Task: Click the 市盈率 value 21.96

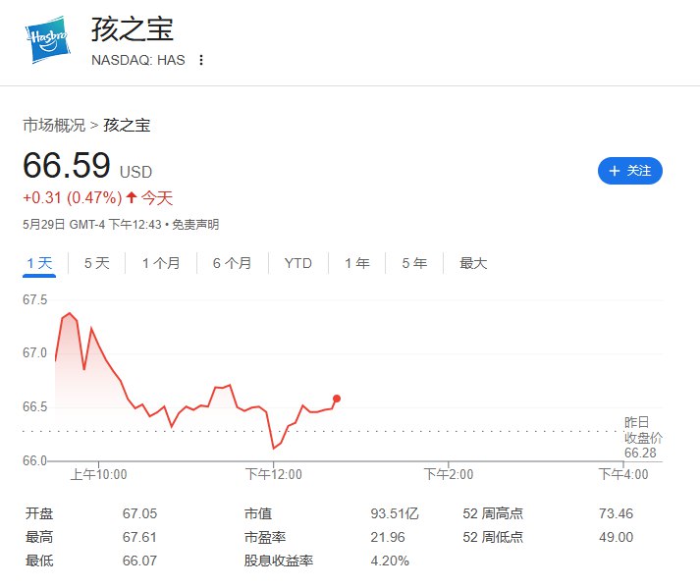Action: tap(388, 537)
